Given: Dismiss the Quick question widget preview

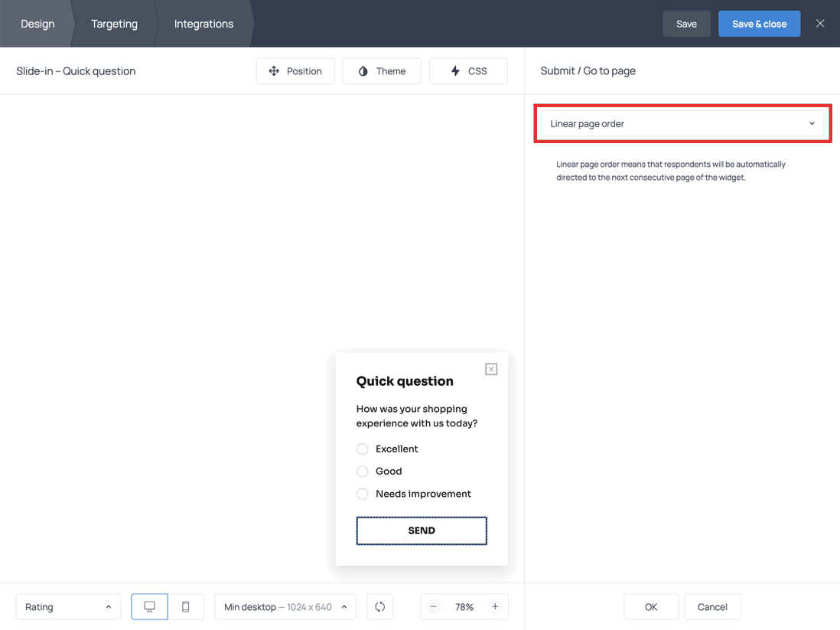Looking at the screenshot, I should (x=490, y=368).
